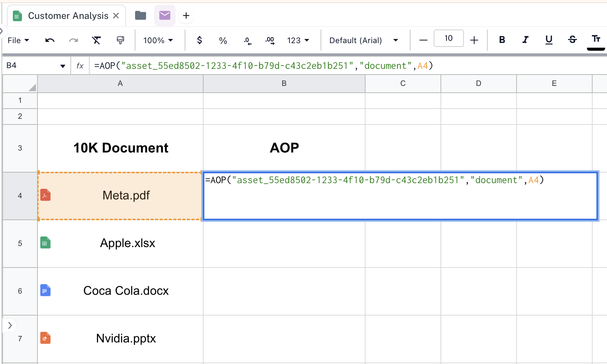Click the AOP heading cell
The height and width of the screenshot is (364, 607).
(284, 148)
